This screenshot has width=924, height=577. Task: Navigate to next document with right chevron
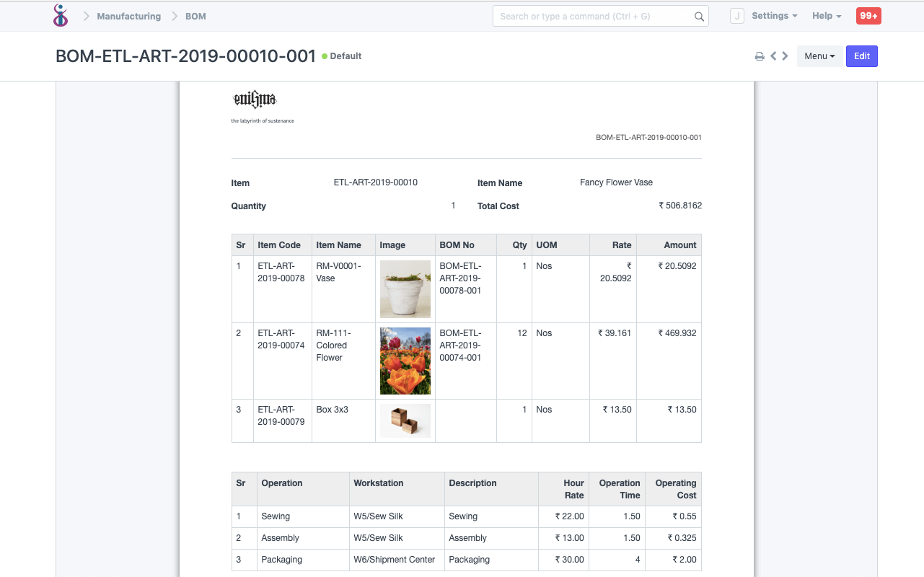(x=785, y=56)
